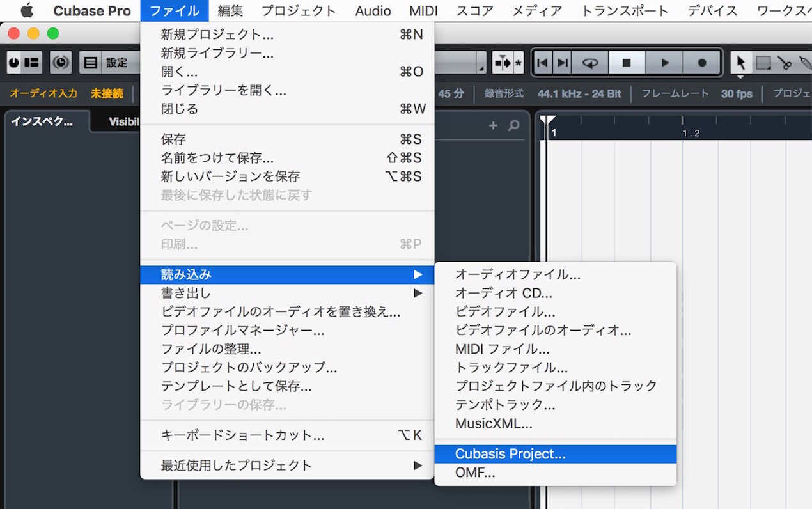This screenshot has height=509, width=812.
Task: Open the MIDI menu
Action: coord(423,11)
